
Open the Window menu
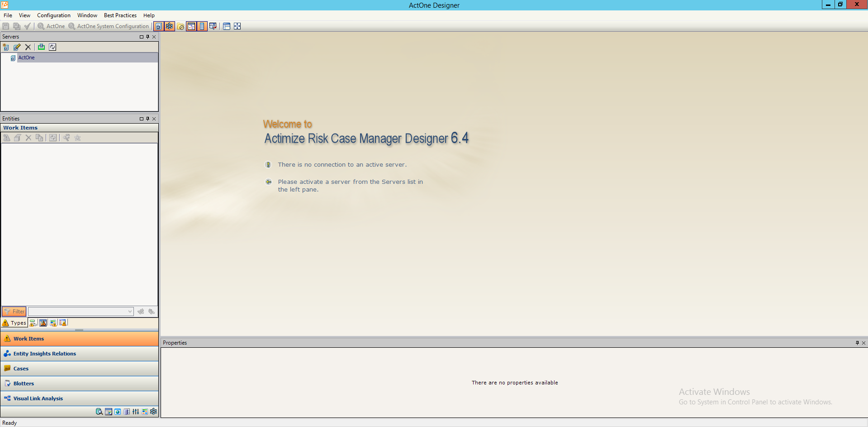[87, 15]
